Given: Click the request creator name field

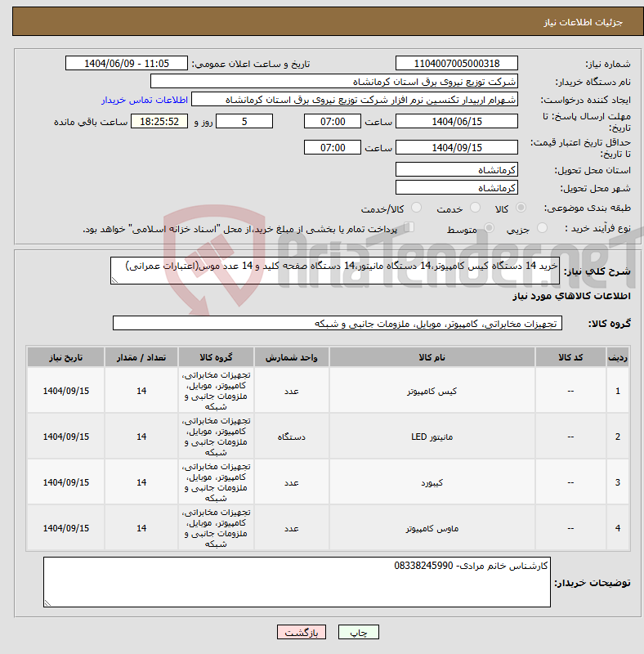Looking at the screenshot, I should [x=355, y=100].
